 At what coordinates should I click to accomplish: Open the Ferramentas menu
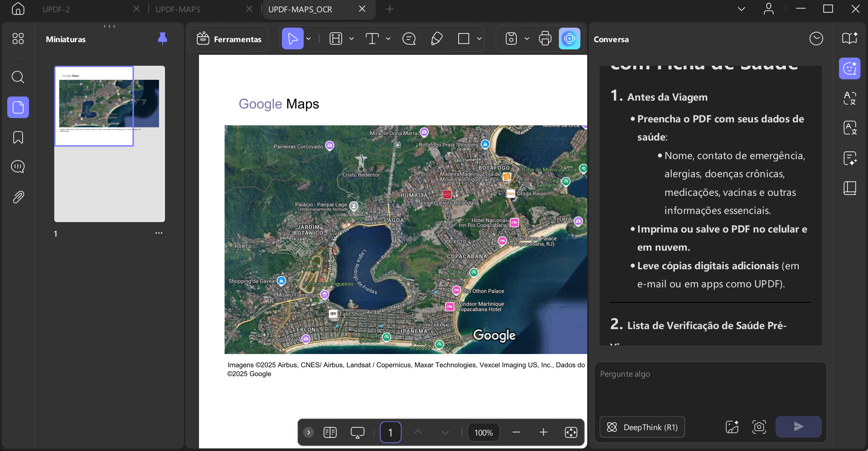pos(229,39)
